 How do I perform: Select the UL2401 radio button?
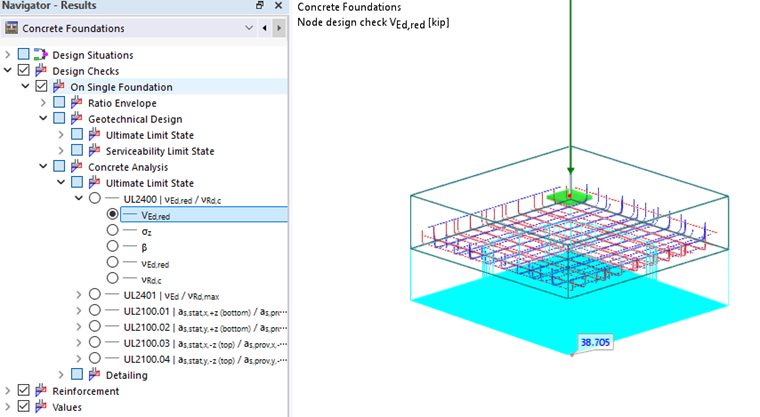point(95,294)
